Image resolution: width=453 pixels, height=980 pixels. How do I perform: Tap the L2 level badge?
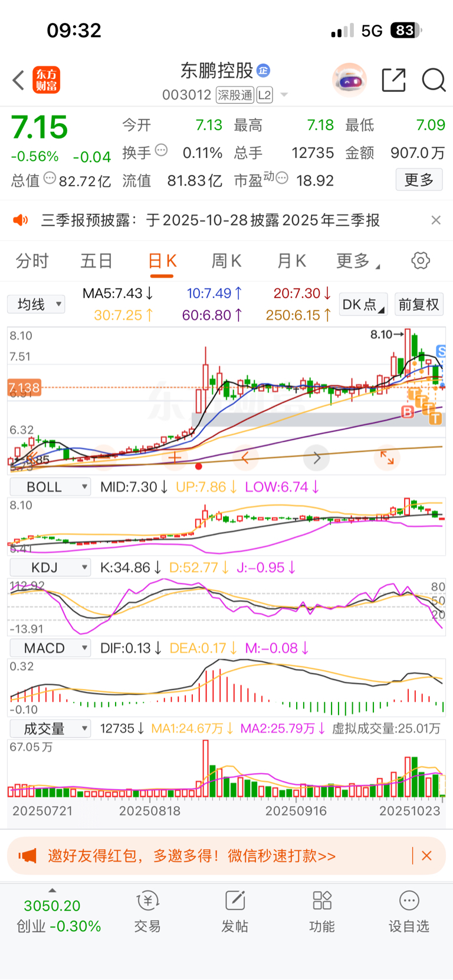(x=264, y=95)
